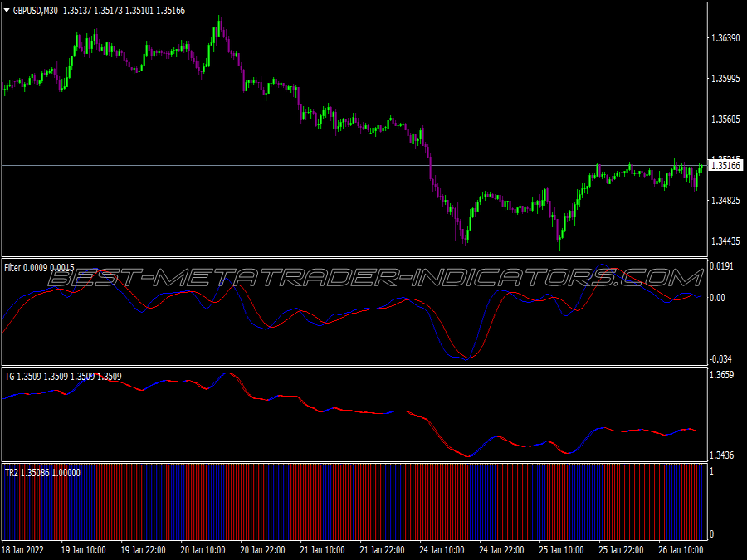Click the 24 Jan 10:00 time label
This screenshot has width=747, height=560.
442,550
